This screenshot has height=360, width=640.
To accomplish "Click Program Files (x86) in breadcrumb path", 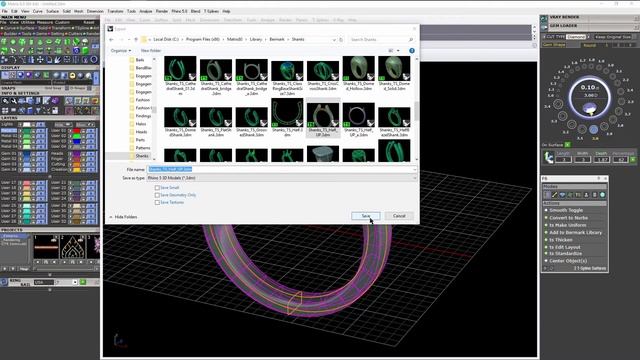I will [202, 40].
